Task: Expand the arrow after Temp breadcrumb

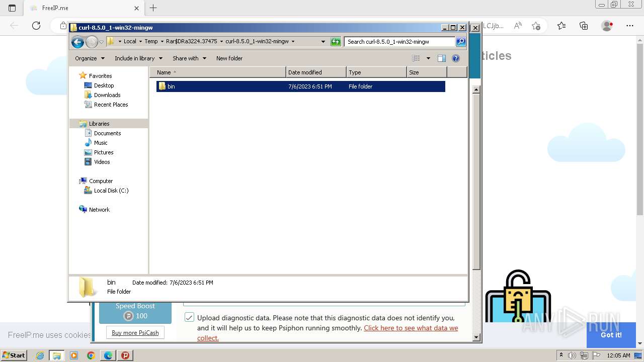Action: click(162, 42)
